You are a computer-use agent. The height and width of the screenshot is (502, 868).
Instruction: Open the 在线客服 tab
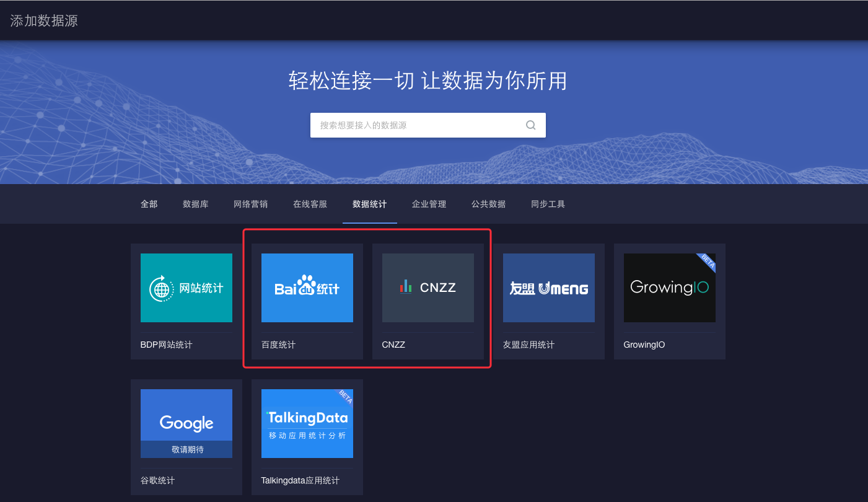click(x=310, y=204)
